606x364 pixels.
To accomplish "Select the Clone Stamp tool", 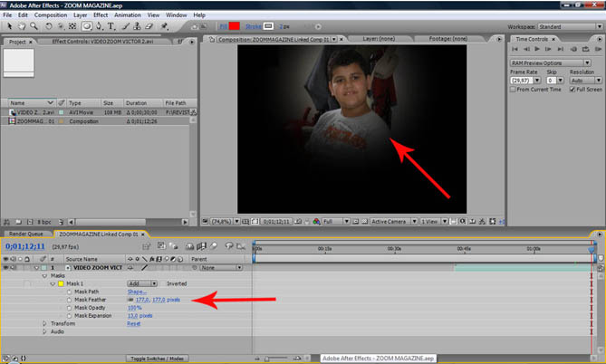I will coord(139,26).
